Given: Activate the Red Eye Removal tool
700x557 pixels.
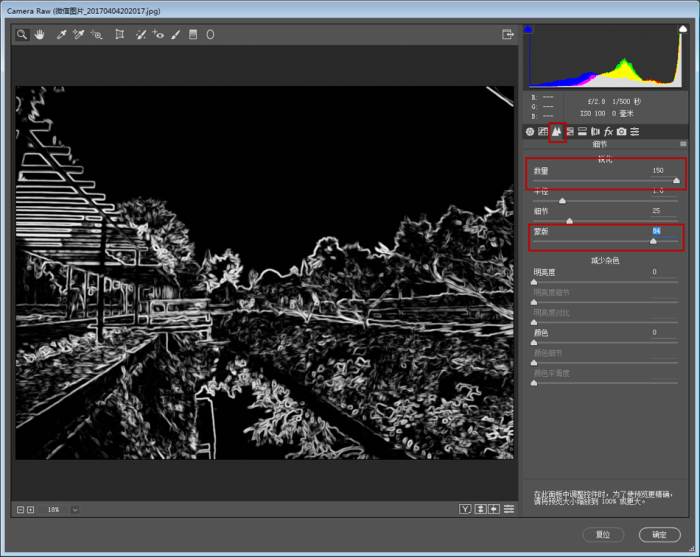Looking at the screenshot, I should pyautogui.click(x=158, y=34).
